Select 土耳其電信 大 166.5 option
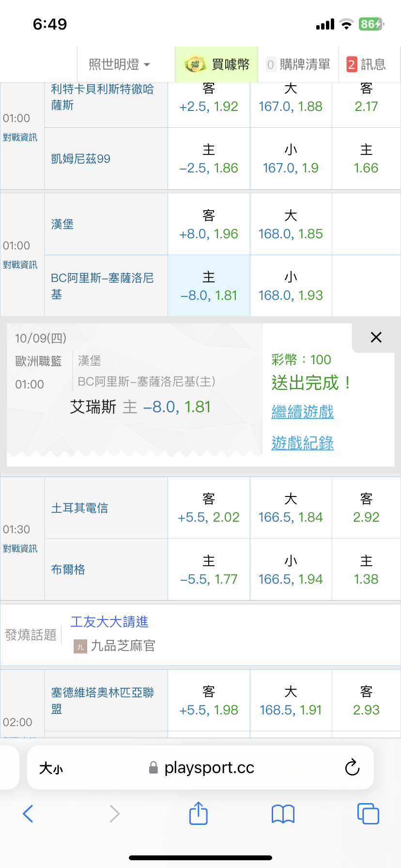401x868 pixels. coord(291,508)
